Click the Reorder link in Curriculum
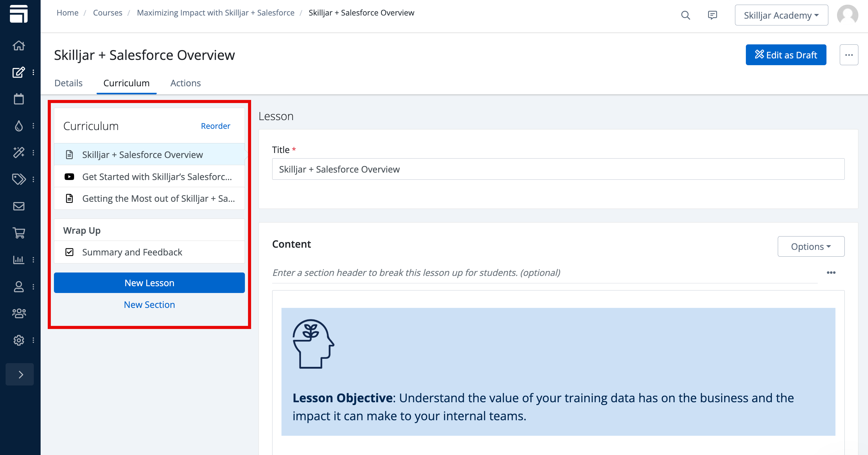Image resolution: width=868 pixels, height=455 pixels. [x=215, y=126]
